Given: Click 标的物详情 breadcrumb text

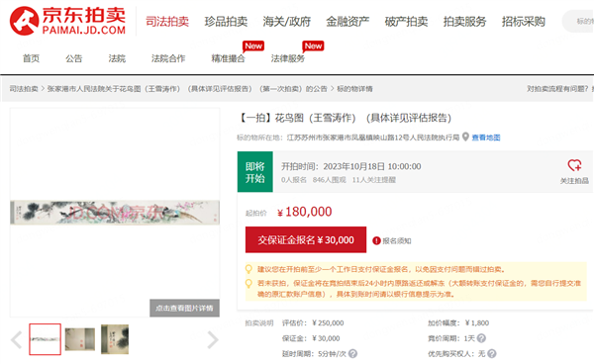Looking at the screenshot, I should (354, 89).
